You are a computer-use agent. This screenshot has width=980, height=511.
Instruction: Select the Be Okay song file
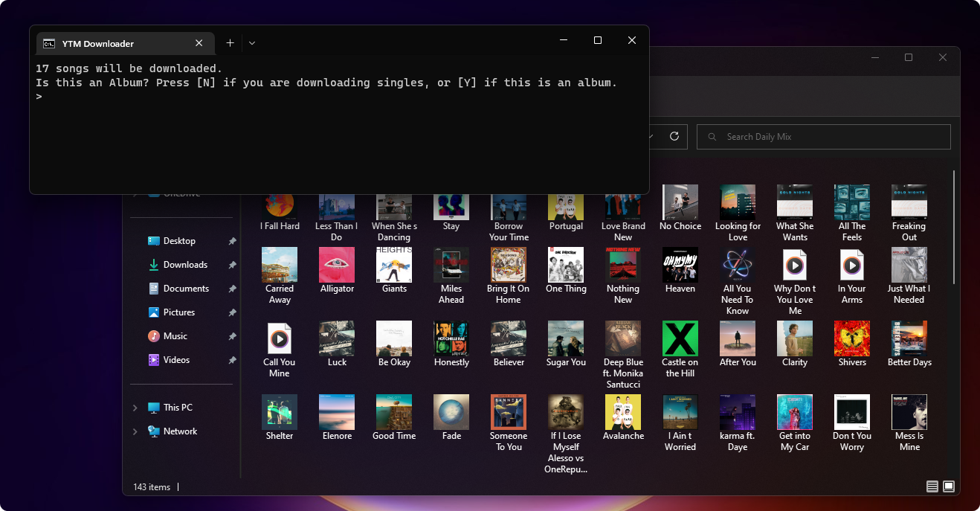[394, 344]
